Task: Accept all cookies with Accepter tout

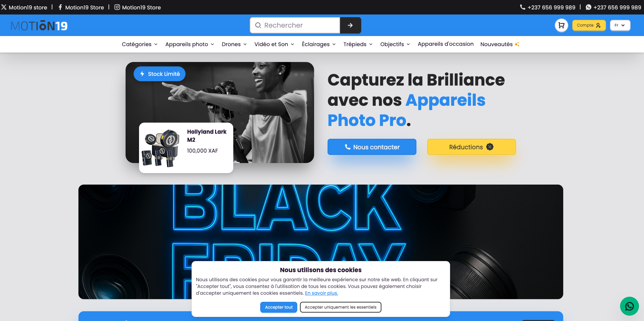Action: [x=278, y=307]
